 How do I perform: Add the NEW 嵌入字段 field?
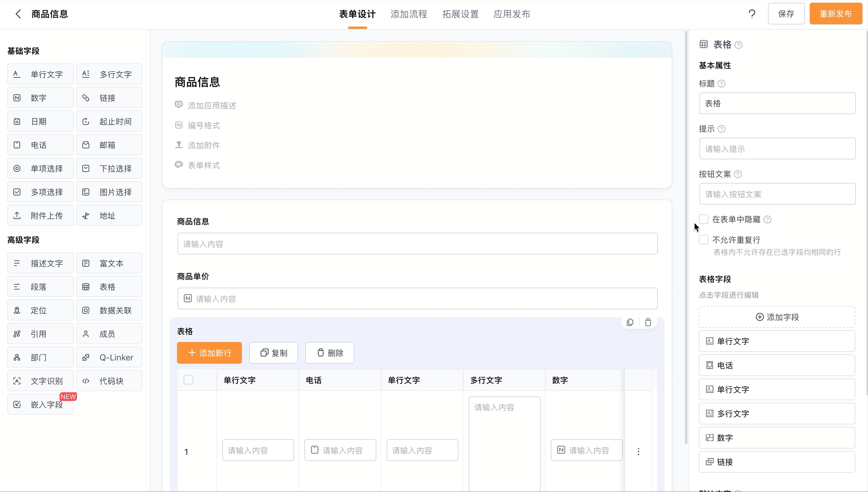40,404
